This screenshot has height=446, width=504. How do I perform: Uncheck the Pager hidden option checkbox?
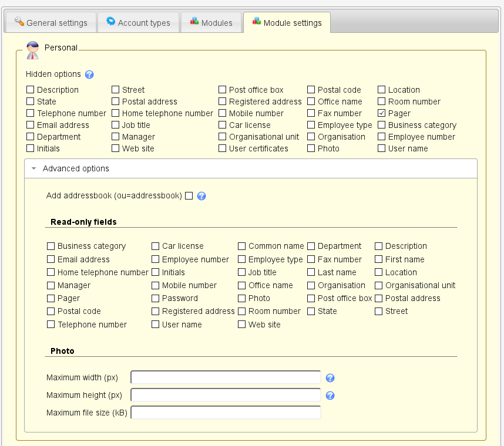pyautogui.click(x=382, y=113)
